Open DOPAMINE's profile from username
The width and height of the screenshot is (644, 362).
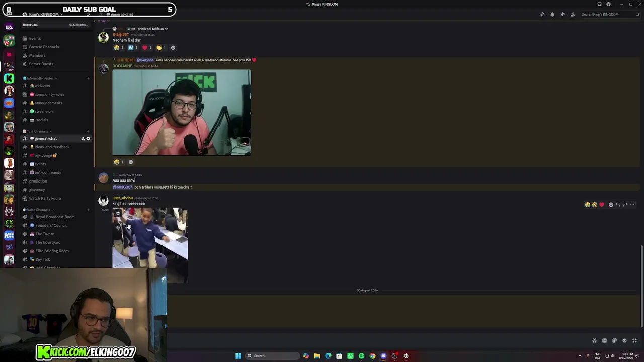[x=122, y=66]
